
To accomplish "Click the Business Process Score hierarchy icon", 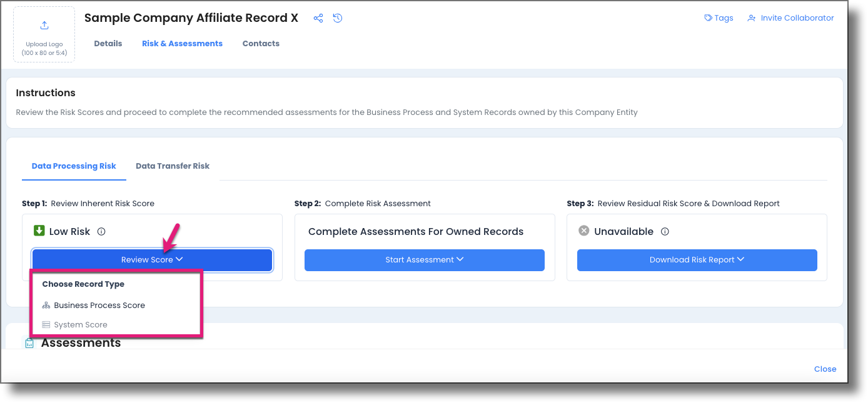I will click(x=46, y=306).
